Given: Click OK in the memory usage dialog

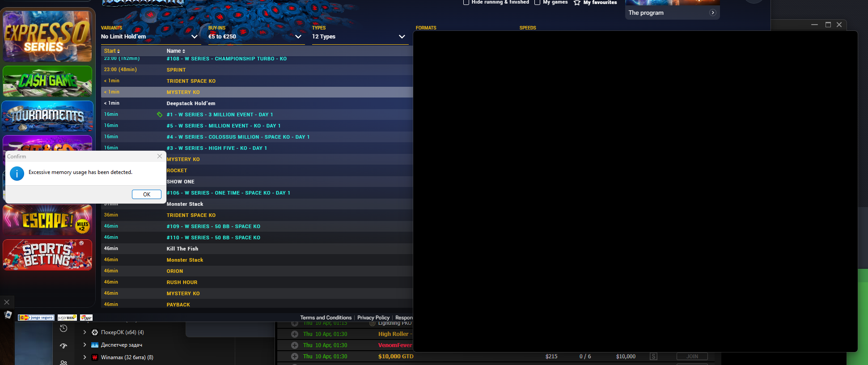Looking at the screenshot, I should tap(147, 194).
